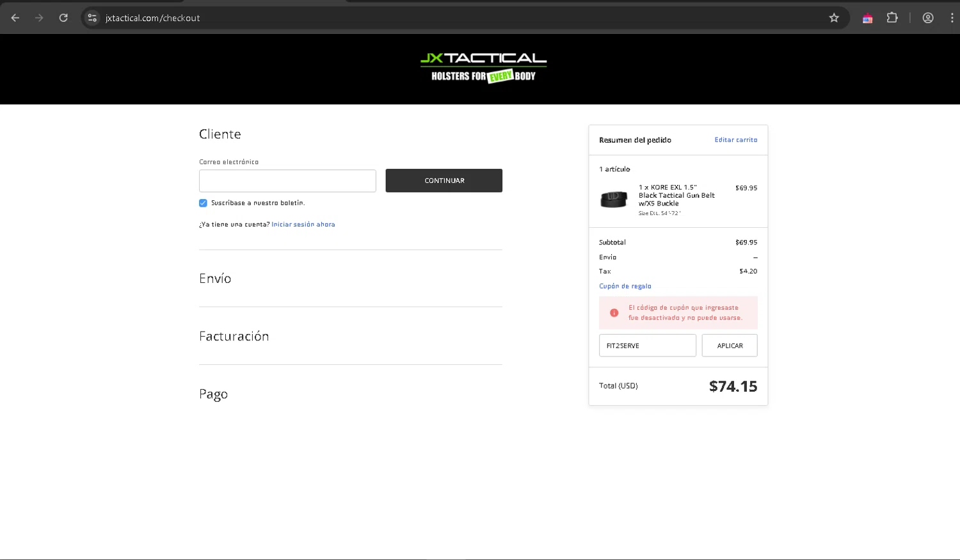Go back using the browser back arrow

15,18
